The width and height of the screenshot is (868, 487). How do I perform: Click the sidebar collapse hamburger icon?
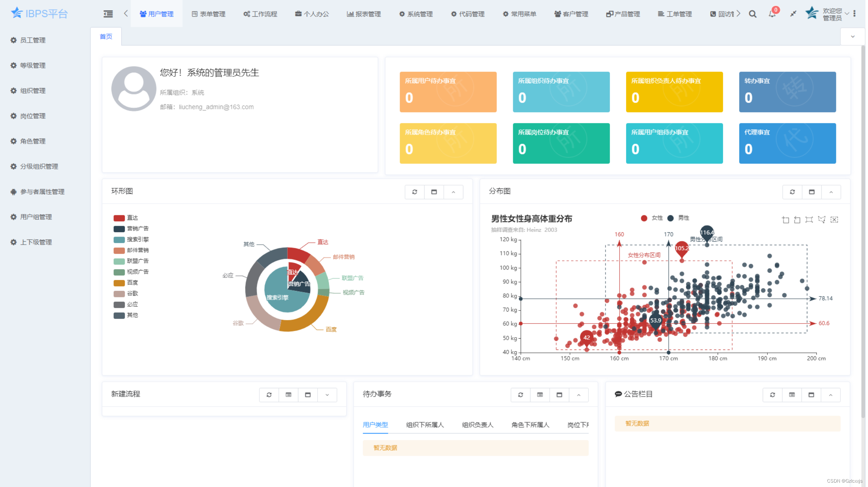point(108,14)
